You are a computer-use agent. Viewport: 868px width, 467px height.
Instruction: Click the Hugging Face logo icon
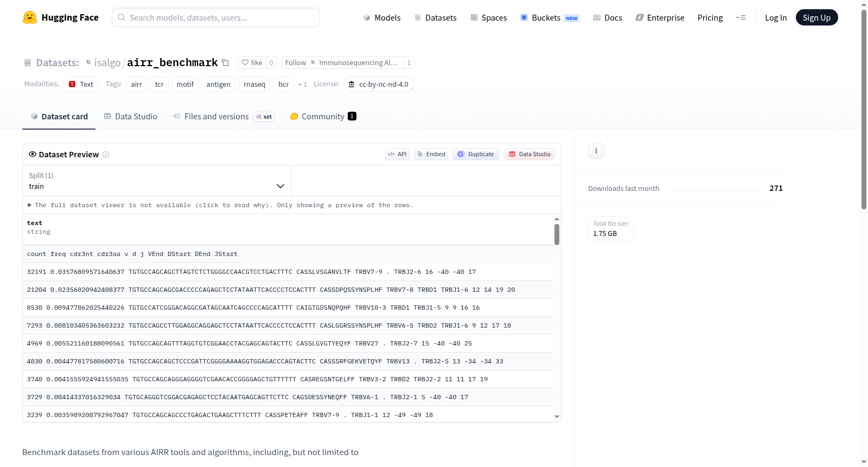tap(30, 17)
